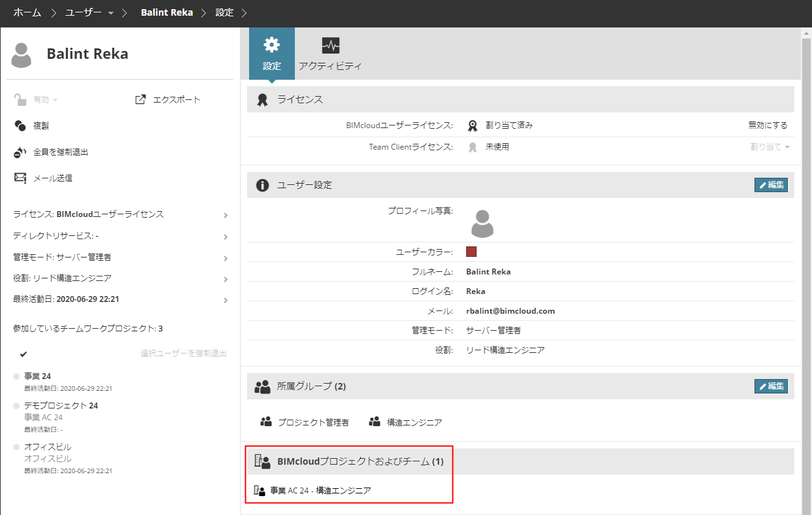Toggle the select-all checkmark above project list
The width and height of the screenshot is (812, 515).
coord(23,354)
